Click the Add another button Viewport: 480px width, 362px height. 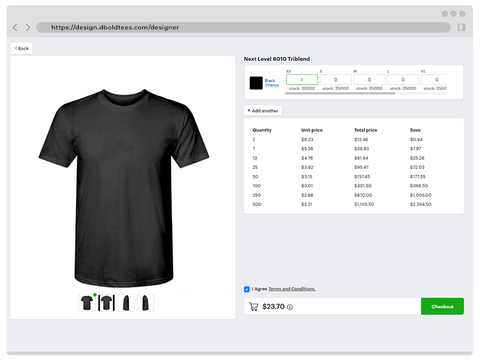click(263, 111)
